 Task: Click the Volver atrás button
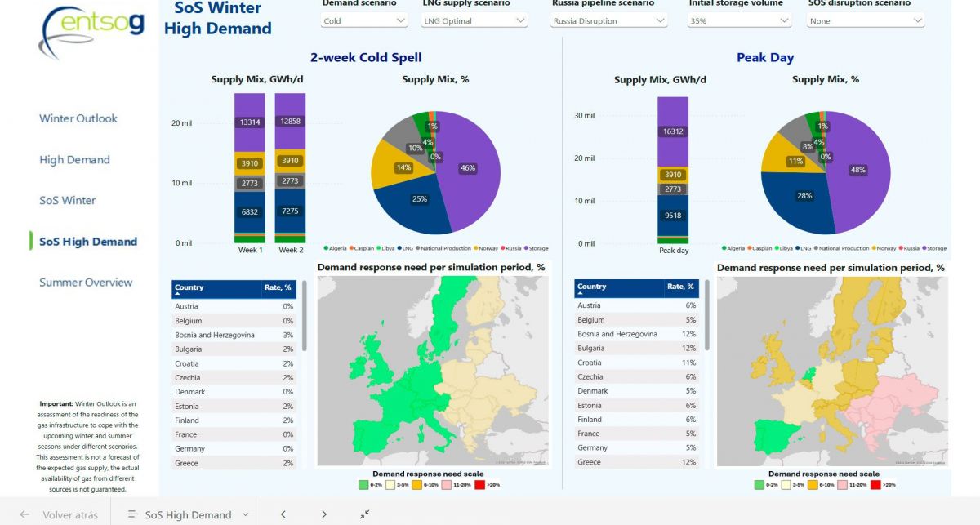59,515
